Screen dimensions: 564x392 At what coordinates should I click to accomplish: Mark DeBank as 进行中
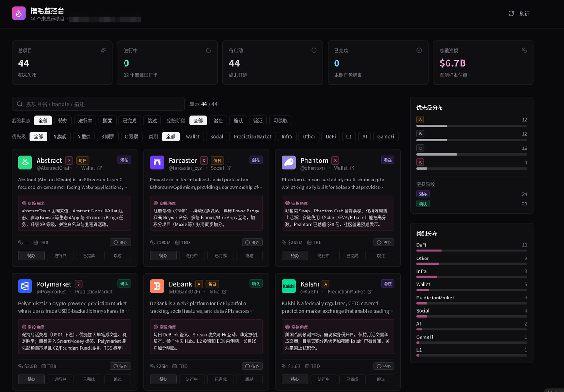192,379
